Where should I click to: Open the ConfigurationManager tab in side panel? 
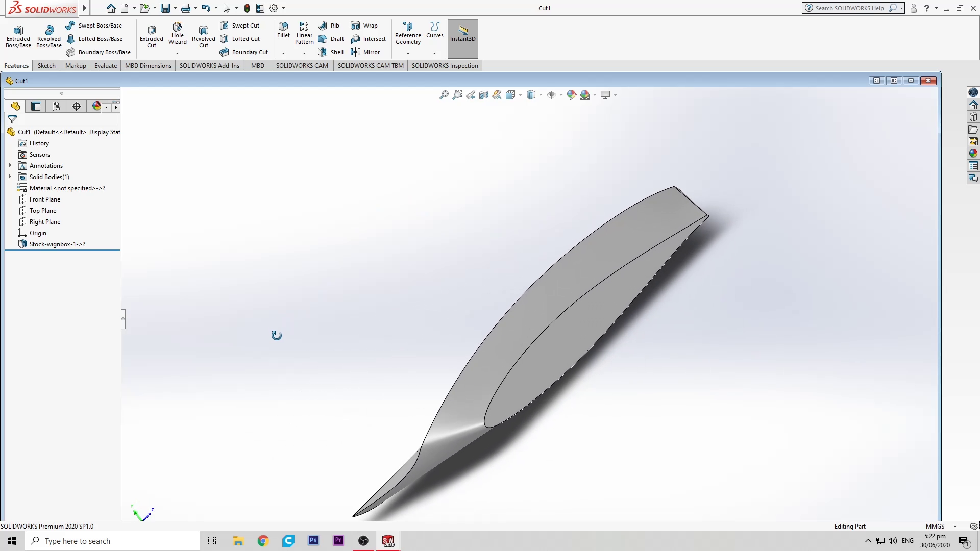click(x=56, y=106)
